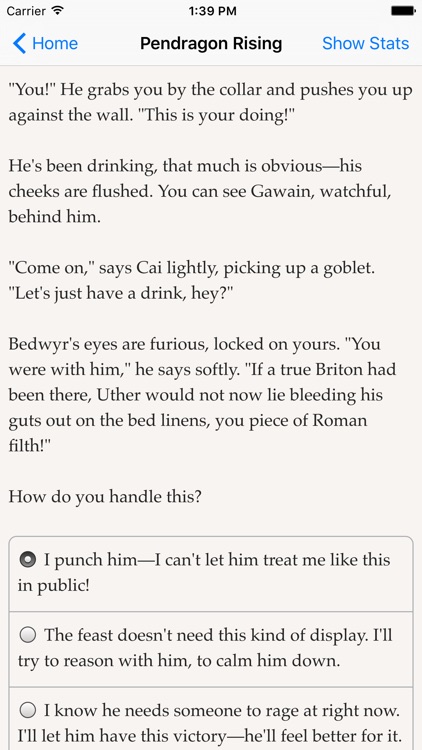Viewport: 422px width, 750px height.
Task: Tap the Wi-Fi signal icon
Action: pyautogui.click(x=58, y=11)
